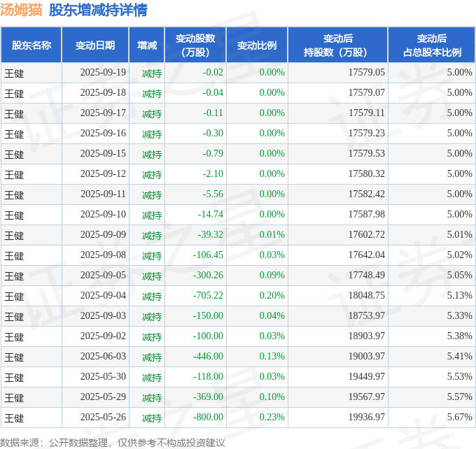The height and width of the screenshot is (449, 476).
Task: Click the 19936.97 holdings value
Action: (366, 418)
